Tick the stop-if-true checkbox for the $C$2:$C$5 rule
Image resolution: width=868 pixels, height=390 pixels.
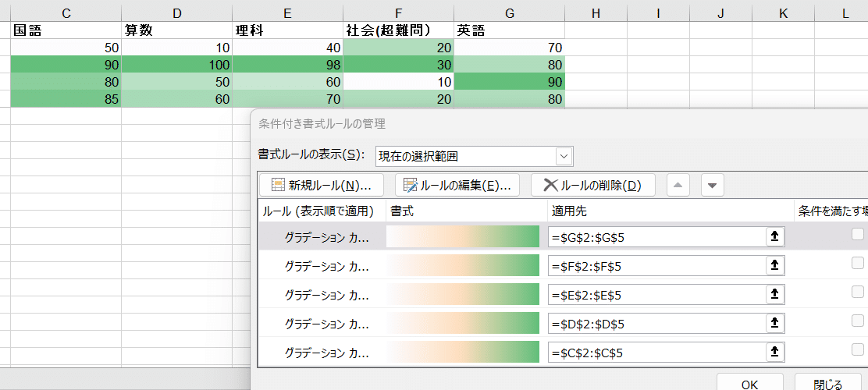858,349
